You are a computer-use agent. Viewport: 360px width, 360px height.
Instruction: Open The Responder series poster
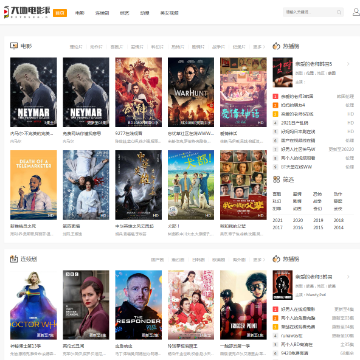click(x=139, y=305)
